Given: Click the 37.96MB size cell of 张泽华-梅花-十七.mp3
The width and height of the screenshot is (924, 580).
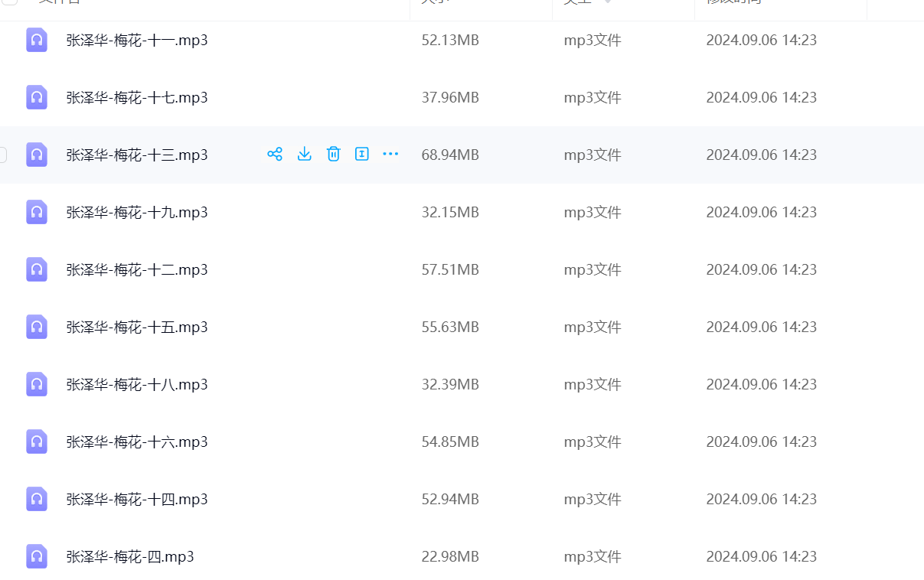Looking at the screenshot, I should pyautogui.click(x=450, y=97).
